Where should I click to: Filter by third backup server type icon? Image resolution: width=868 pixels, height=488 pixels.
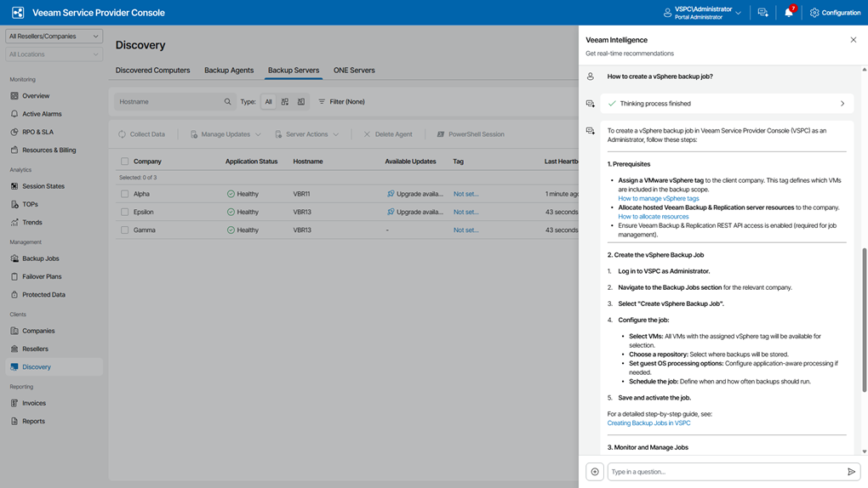[x=301, y=102]
